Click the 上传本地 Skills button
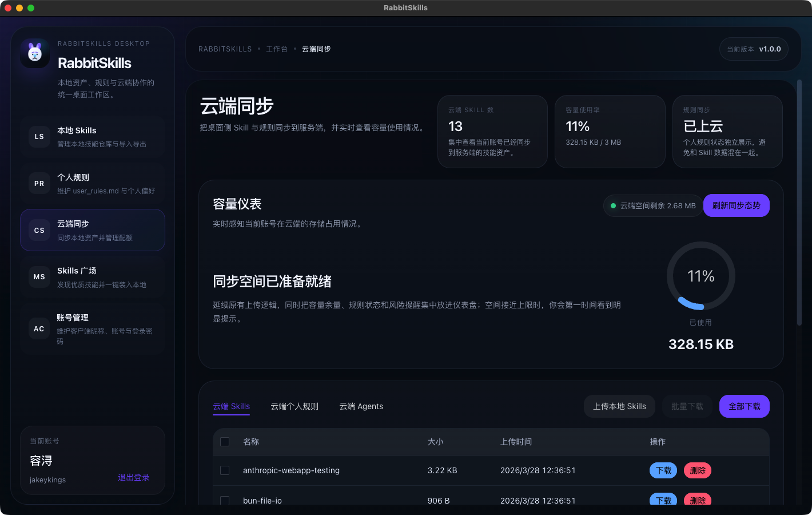This screenshot has width=812, height=515. (x=619, y=406)
